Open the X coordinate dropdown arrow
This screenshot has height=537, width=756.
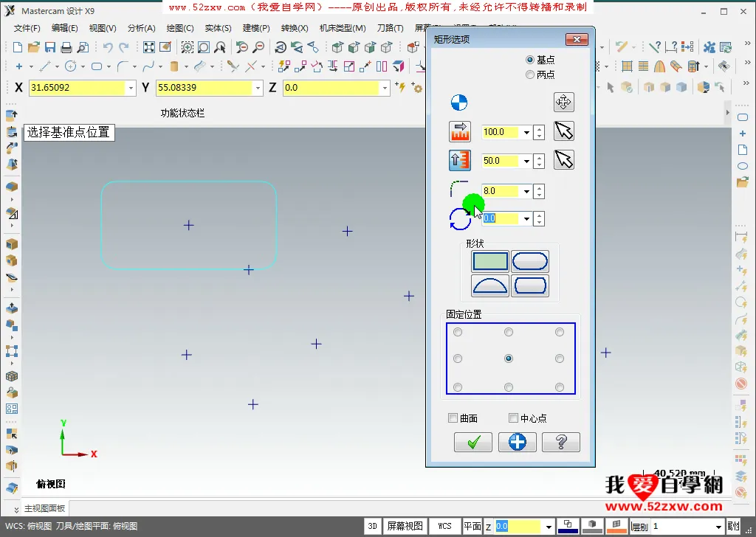click(x=131, y=88)
